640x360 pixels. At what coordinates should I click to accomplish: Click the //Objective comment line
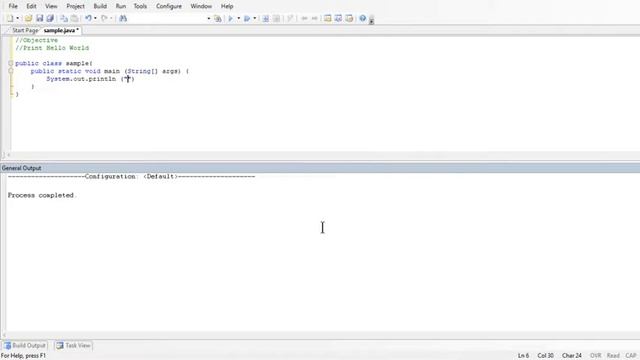[36, 40]
